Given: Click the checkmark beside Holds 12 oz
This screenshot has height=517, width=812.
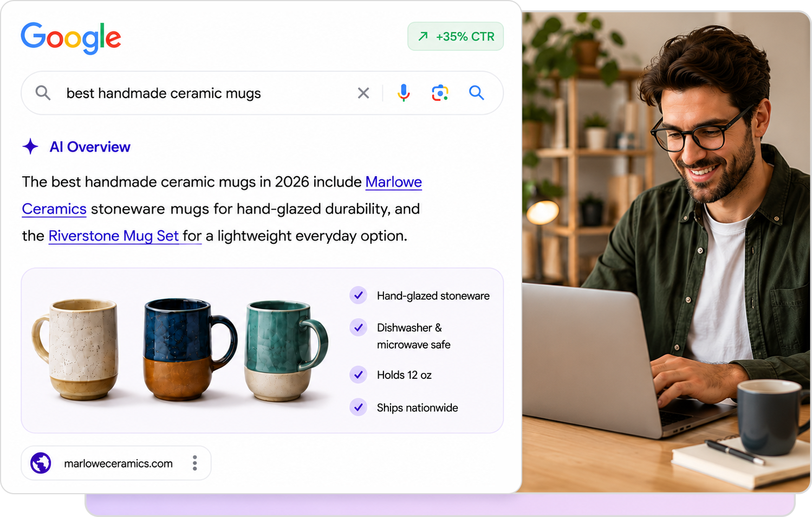Looking at the screenshot, I should click(358, 374).
